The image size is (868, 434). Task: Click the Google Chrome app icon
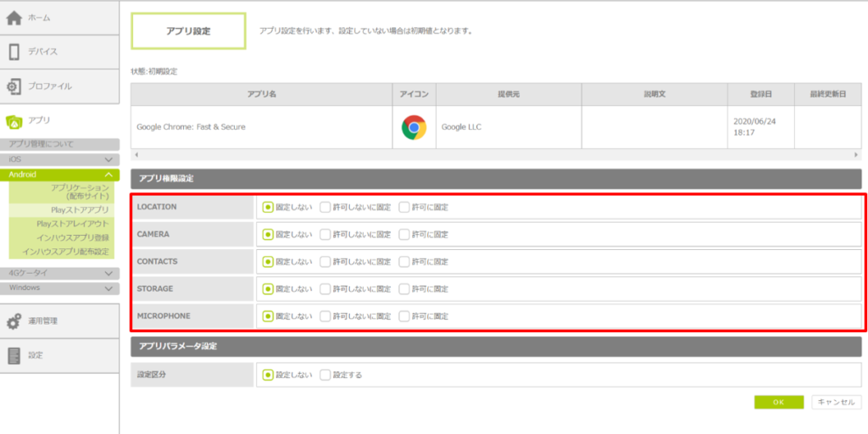pyautogui.click(x=414, y=127)
